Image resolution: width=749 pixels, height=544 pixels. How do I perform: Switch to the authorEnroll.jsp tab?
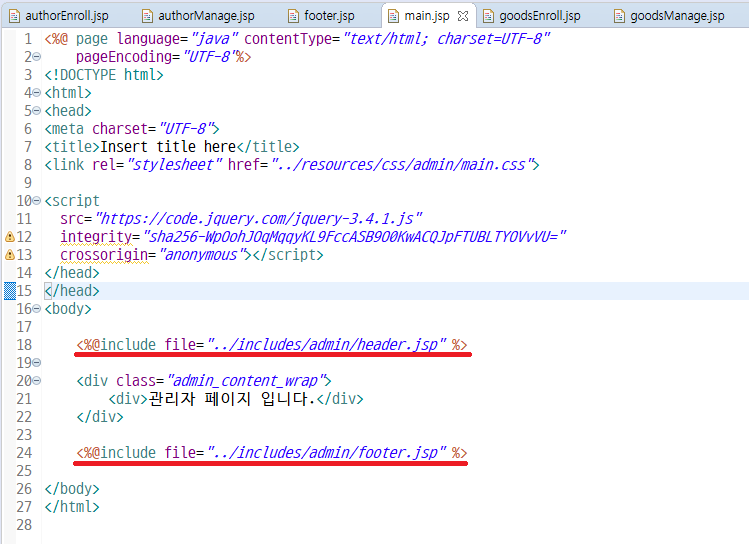tap(60, 16)
